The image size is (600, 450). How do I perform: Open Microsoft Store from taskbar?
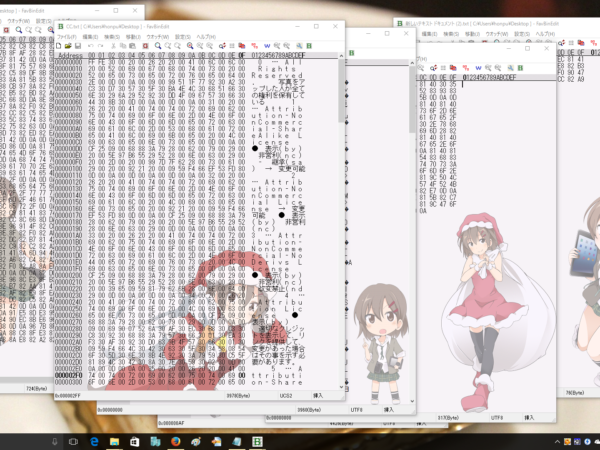tap(135, 442)
